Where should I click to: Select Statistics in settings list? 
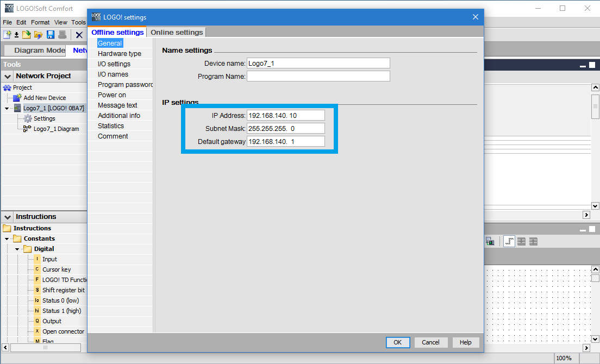point(111,126)
